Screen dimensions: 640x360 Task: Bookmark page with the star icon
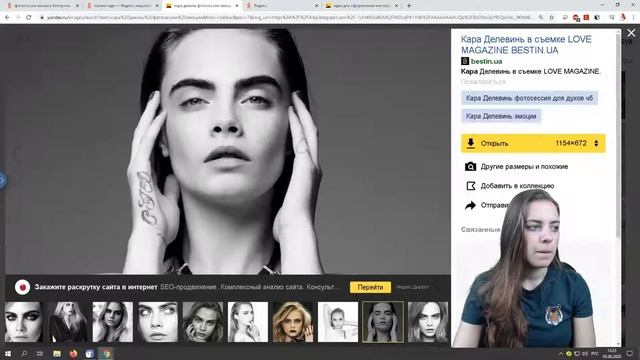(551, 18)
